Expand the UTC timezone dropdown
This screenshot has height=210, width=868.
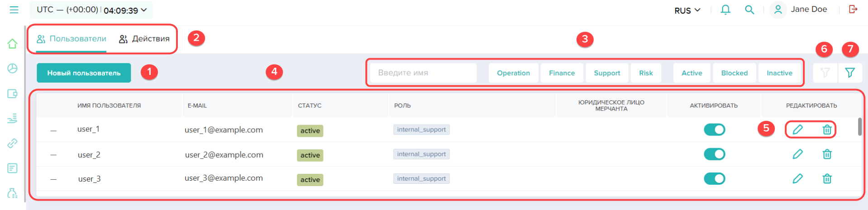coord(91,10)
